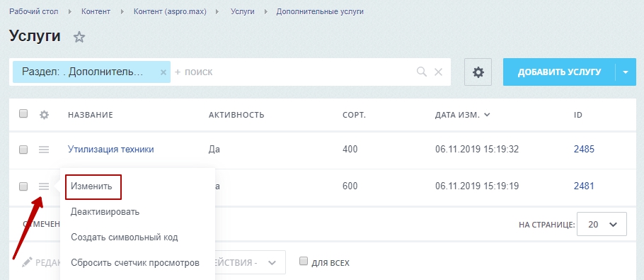The width and height of the screenshot is (644, 280).
Task: Sort by НАЗВАНИЕ column header
Action: point(91,115)
